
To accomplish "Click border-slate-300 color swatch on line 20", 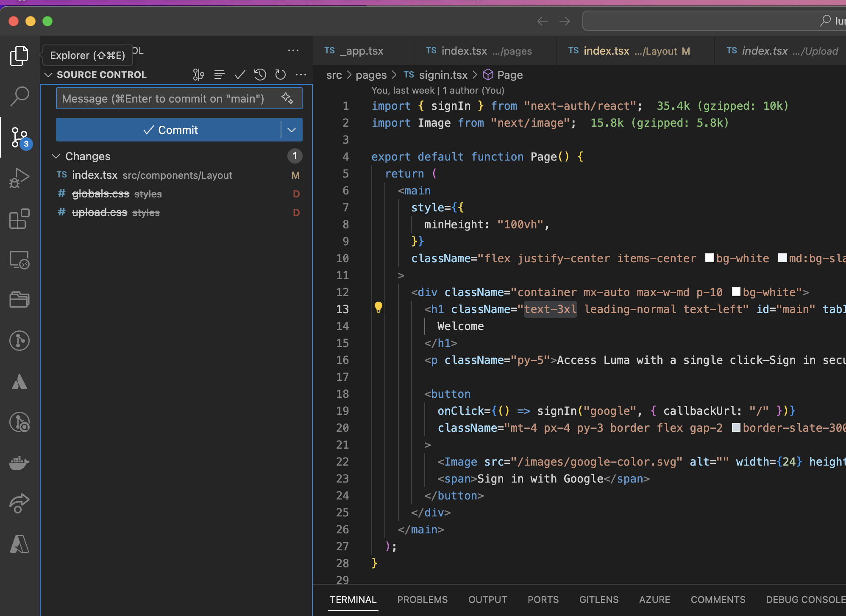I will [736, 427].
